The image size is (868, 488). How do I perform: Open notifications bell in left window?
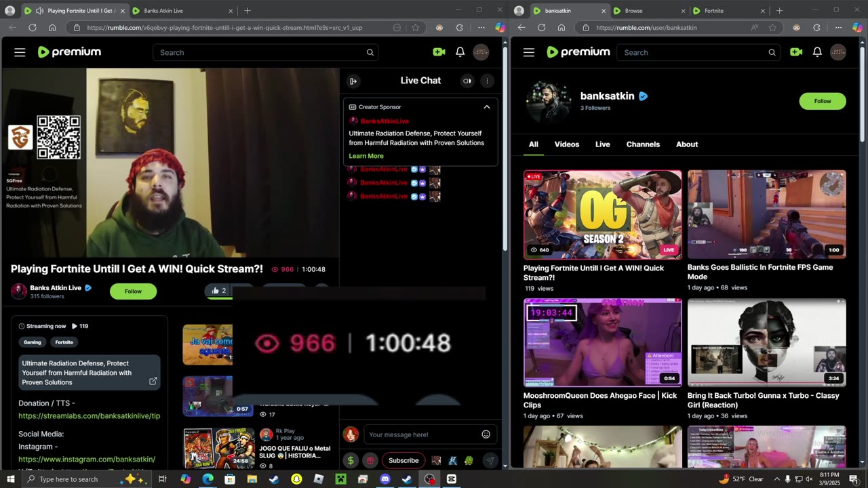pos(460,52)
